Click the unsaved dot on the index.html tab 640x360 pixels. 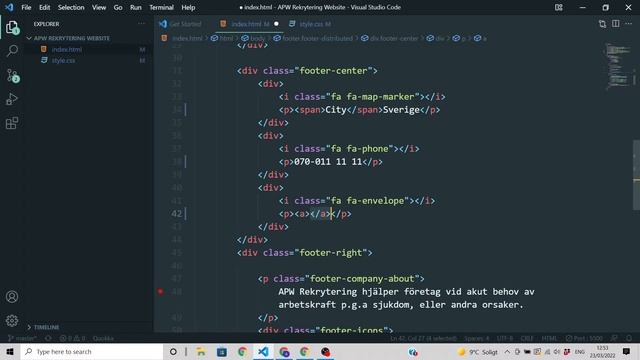point(276,24)
